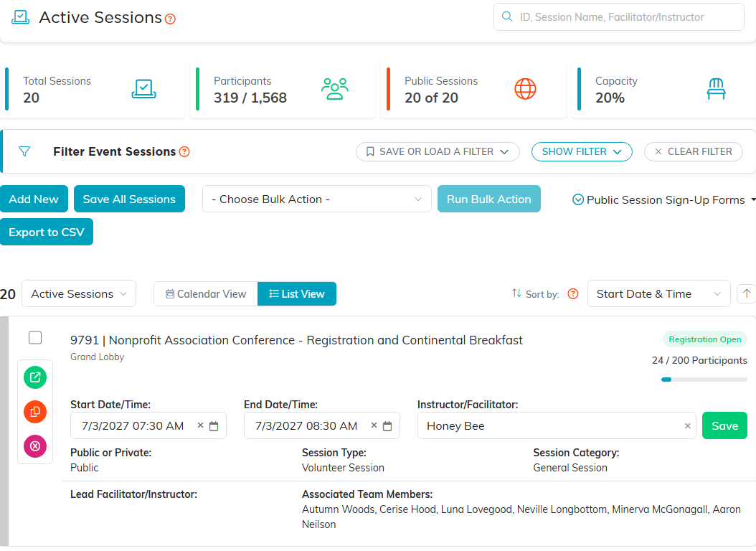This screenshot has width=756, height=551.
Task: Focus the session search input field
Action: click(x=618, y=17)
